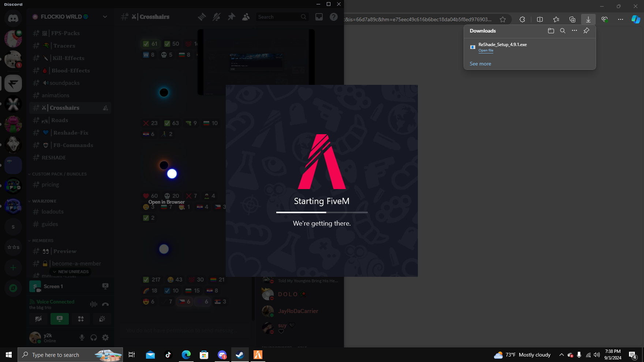Start an activity in voice panel
Image resolution: width=644 pixels, height=362 pixels.
click(x=81, y=319)
